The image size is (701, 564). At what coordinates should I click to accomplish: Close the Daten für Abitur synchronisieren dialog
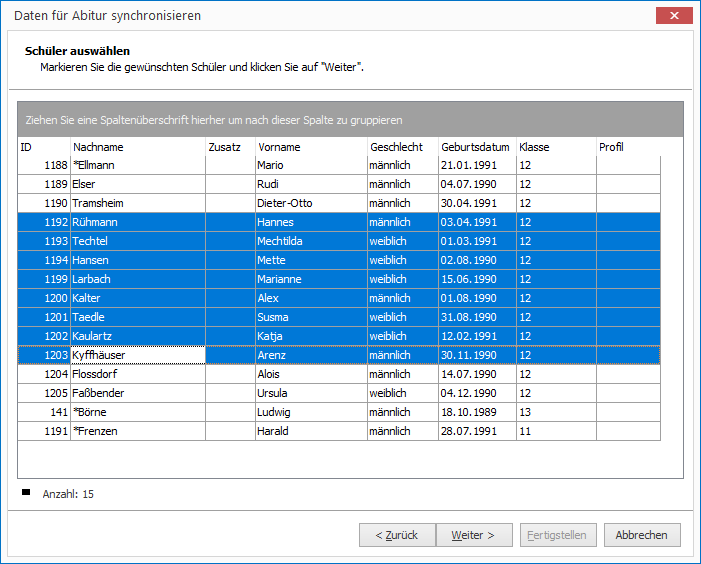tap(674, 16)
